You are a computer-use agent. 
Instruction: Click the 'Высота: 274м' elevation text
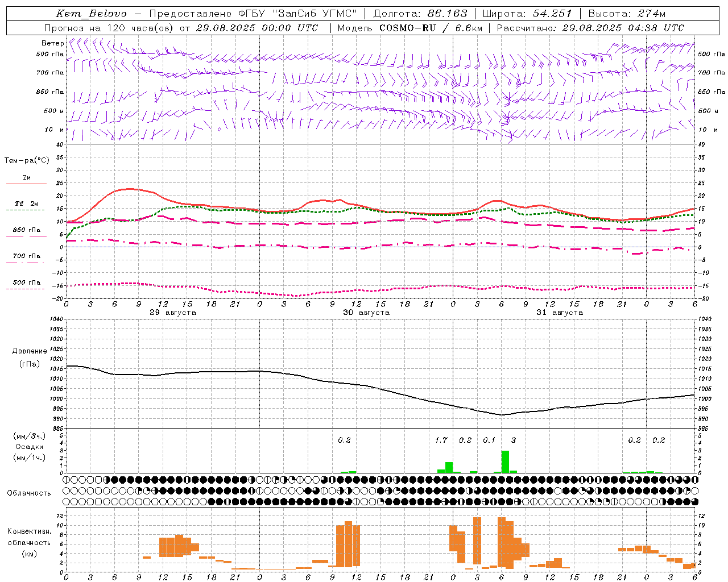627,14
